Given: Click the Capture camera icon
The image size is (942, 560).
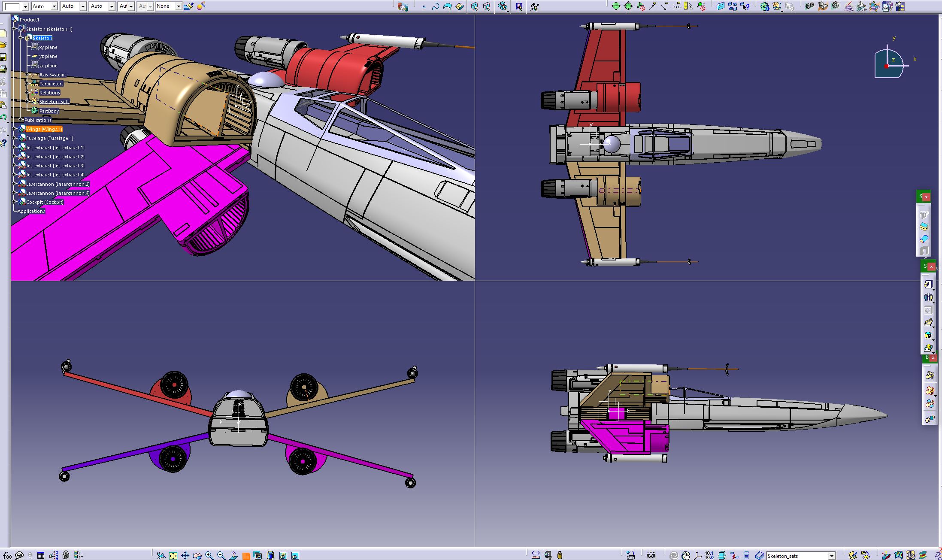Looking at the screenshot, I should tap(651, 555).
